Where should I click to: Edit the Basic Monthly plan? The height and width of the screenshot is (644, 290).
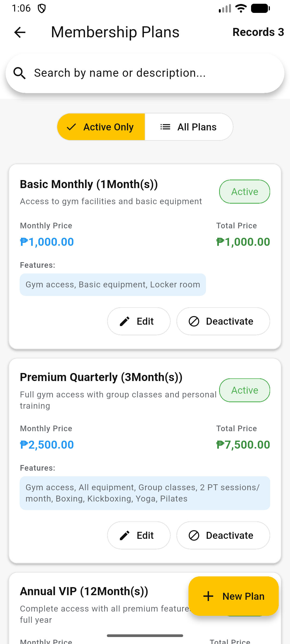139,321
